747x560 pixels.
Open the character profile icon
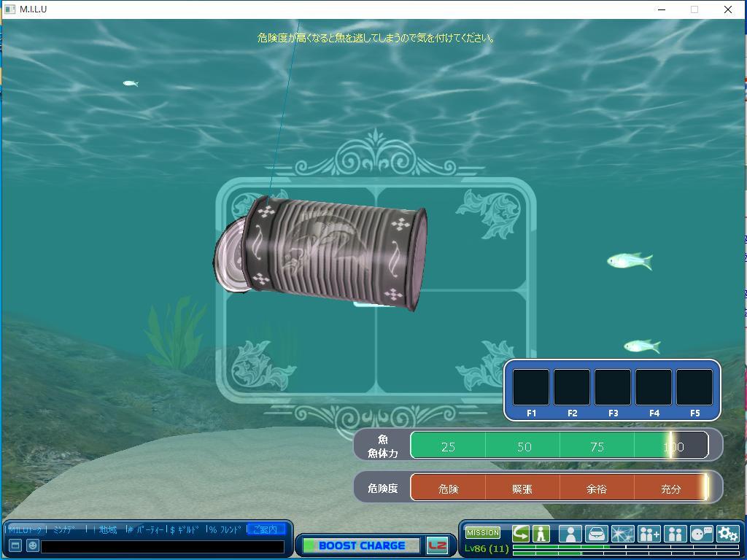point(570,534)
